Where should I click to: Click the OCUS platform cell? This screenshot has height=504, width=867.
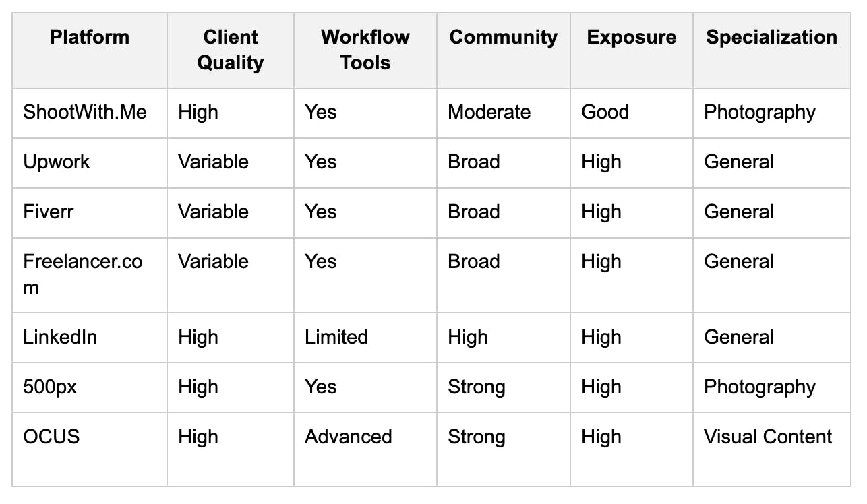pyautogui.click(x=51, y=437)
